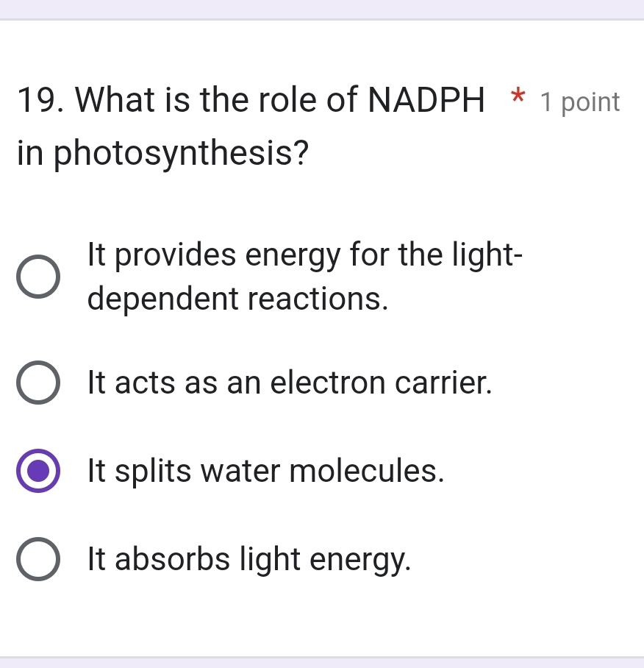Click the question number 19
This screenshot has width=644, height=668.
coord(37,100)
